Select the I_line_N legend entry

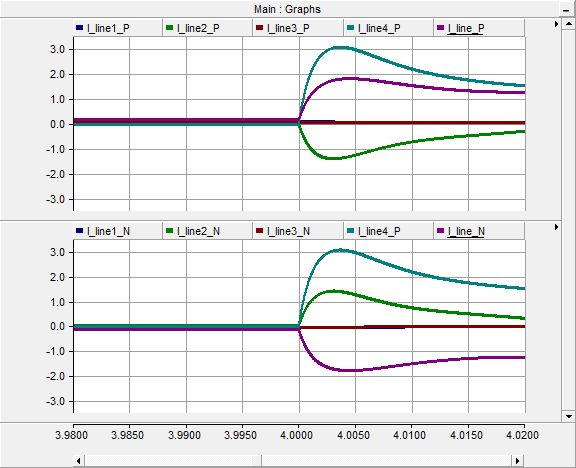(466, 231)
